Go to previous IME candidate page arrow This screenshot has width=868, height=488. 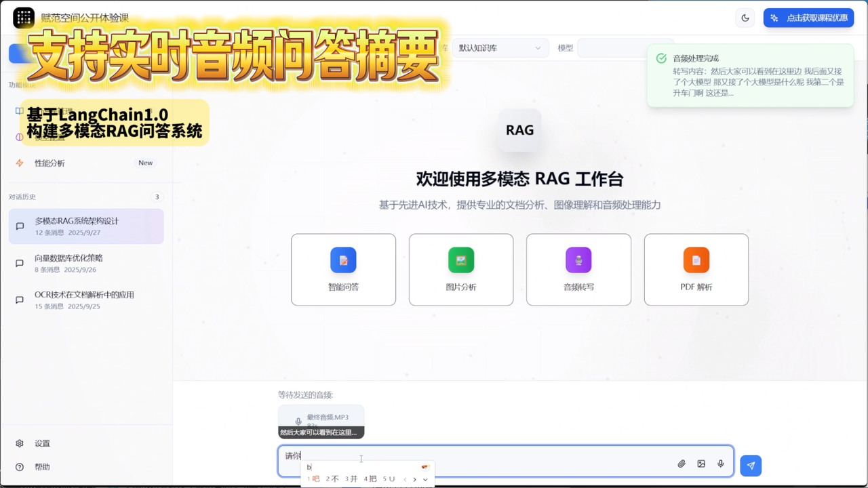coord(405,479)
